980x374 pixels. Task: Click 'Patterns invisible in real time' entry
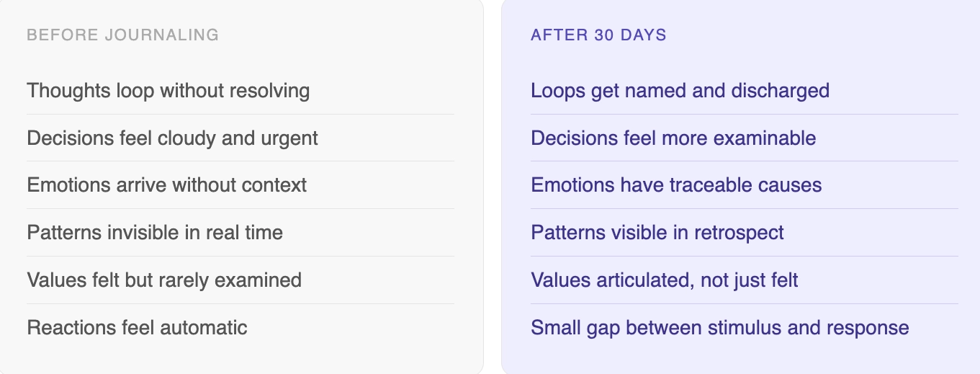[155, 233]
